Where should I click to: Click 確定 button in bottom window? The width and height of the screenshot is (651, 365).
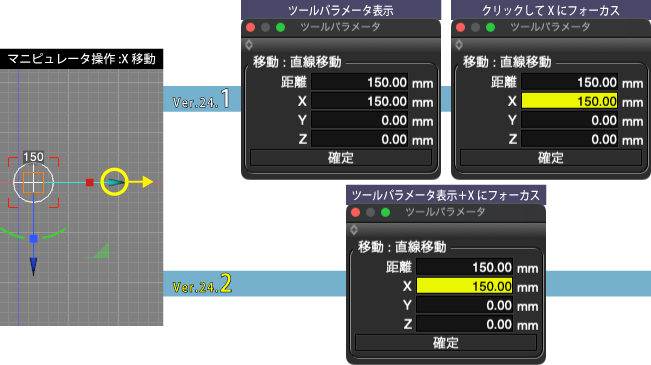[x=446, y=343]
